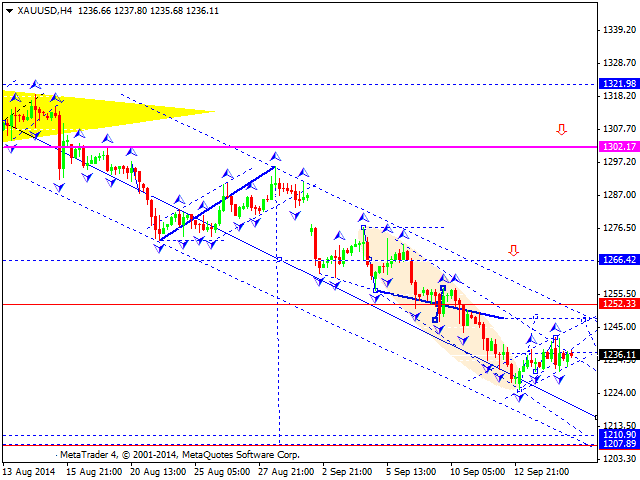Click the 5 Sep 13:00 time label
The width and height of the screenshot is (640, 480).
click(x=411, y=472)
